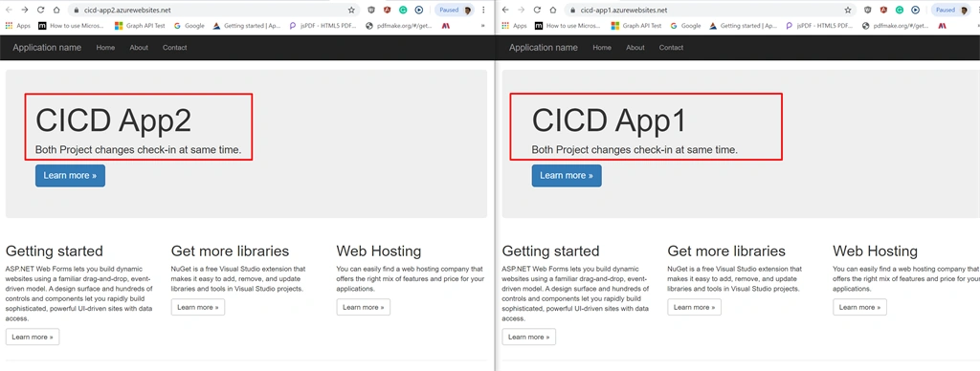Viewport: 980px width, 371px height.
Task: Open Paused profile button in cicd-app1 window
Action: coord(950,10)
